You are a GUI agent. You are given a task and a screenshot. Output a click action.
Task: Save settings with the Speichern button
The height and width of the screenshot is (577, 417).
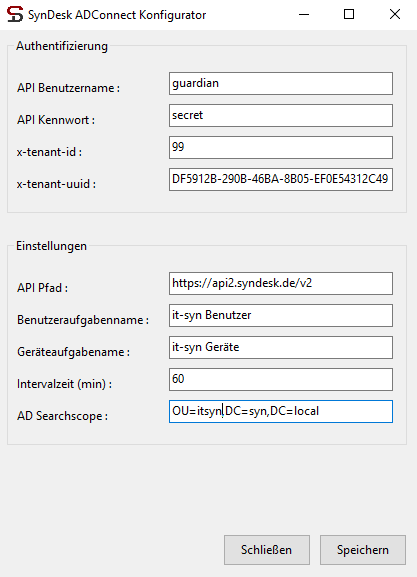[363, 550]
